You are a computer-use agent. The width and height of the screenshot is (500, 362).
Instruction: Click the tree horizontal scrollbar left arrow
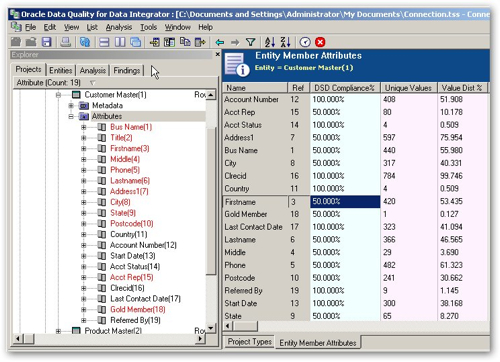[x=17, y=339]
